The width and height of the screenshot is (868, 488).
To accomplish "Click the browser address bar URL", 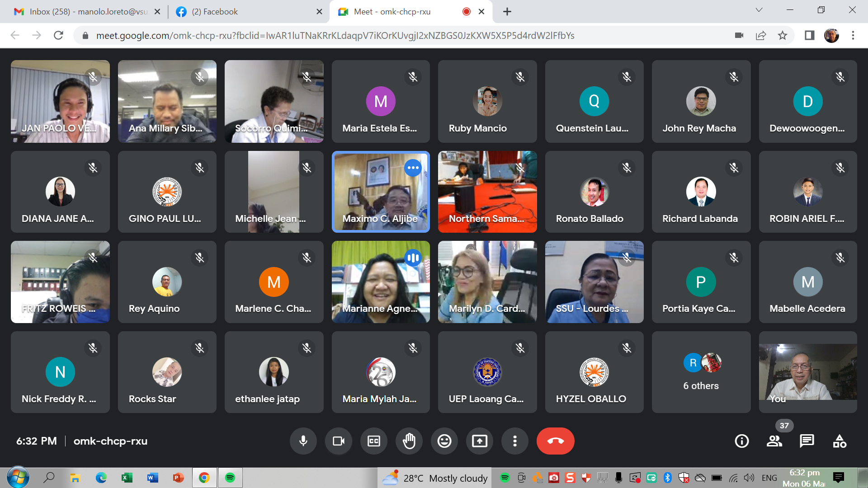I will (x=335, y=35).
